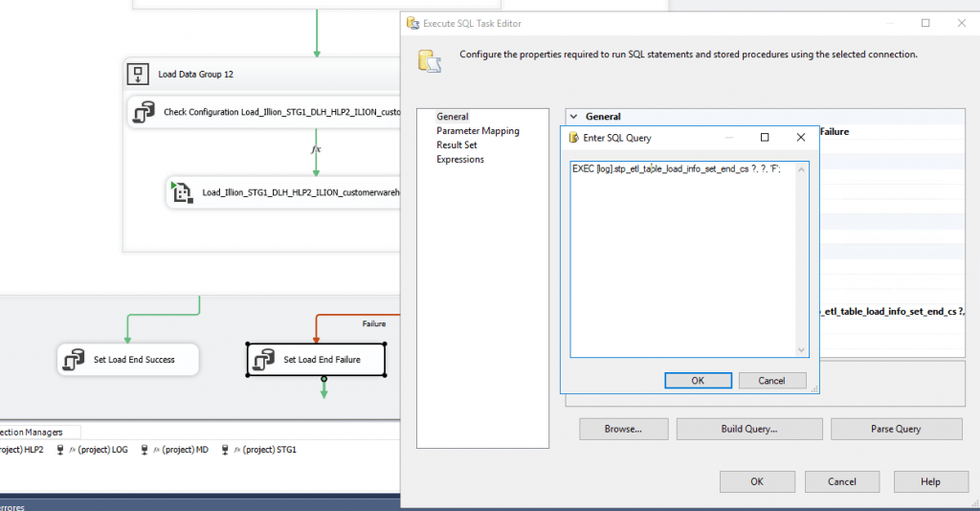
Task: Click OK in the Enter SQL Query dialog
Action: [x=697, y=380]
